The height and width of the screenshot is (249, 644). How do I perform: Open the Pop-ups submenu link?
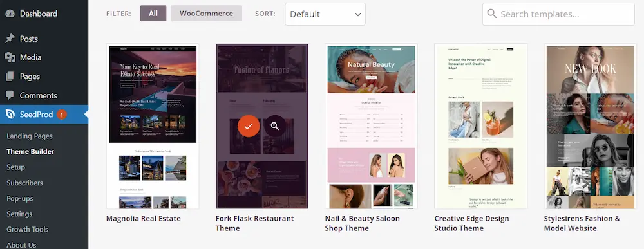point(20,198)
